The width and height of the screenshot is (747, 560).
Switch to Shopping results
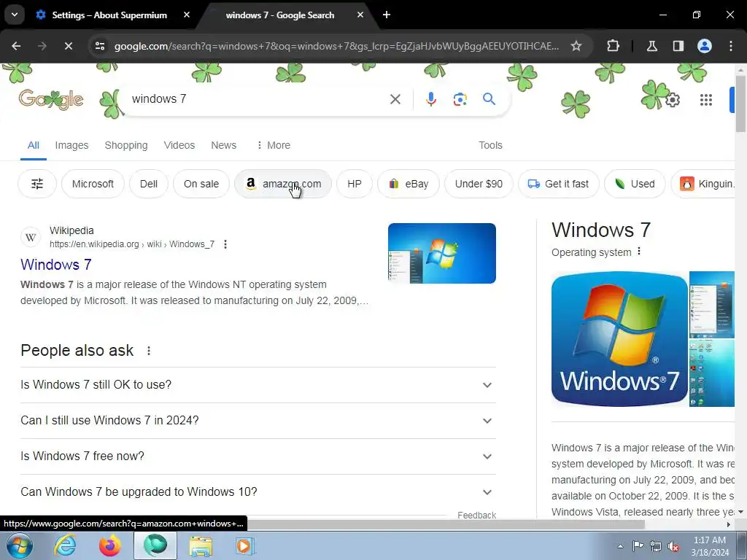(126, 145)
